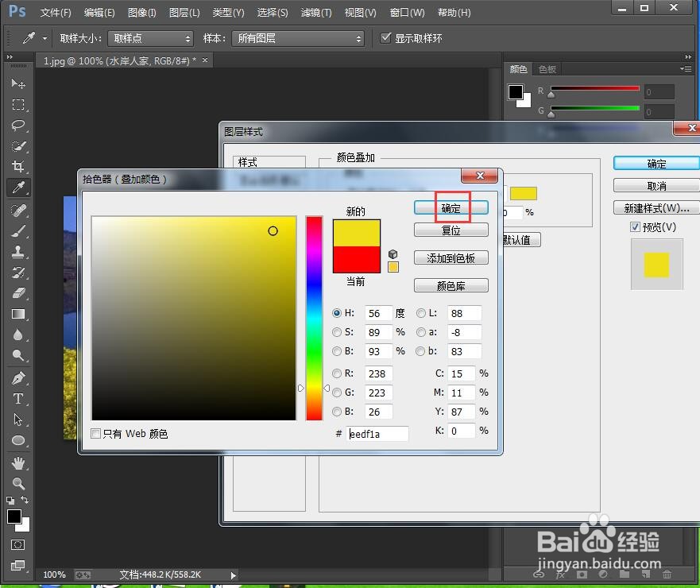The height and width of the screenshot is (588, 700).
Task: Open the 图层(L) menu
Action: click(184, 13)
